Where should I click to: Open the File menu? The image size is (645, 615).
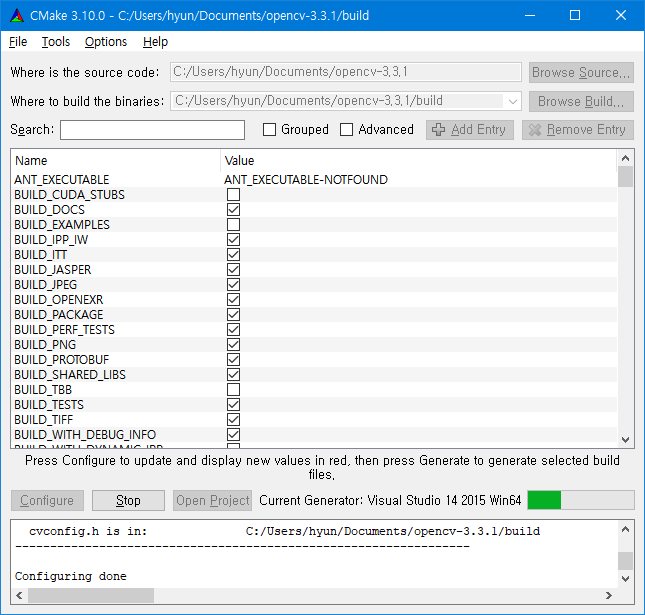[18, 42]
